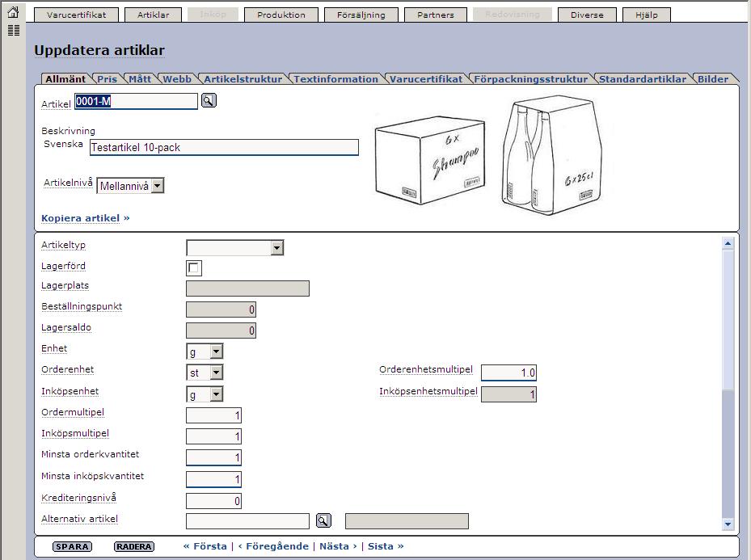Switch to the Standardartiklar tab
751x560 pixels.
tap(643, 79)
